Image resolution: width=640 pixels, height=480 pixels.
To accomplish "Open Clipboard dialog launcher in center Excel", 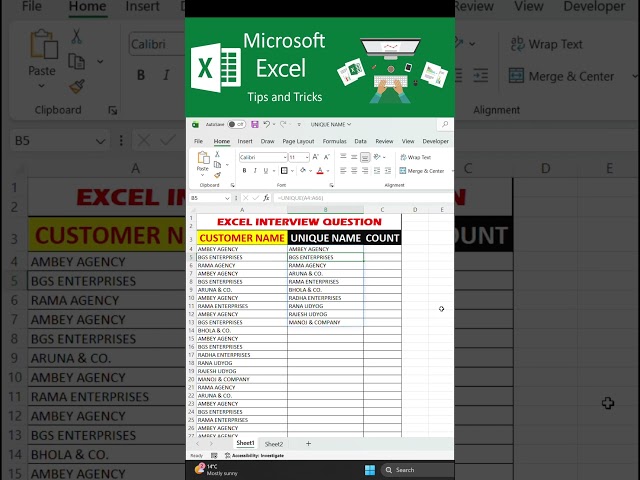I will coord(233,185).
